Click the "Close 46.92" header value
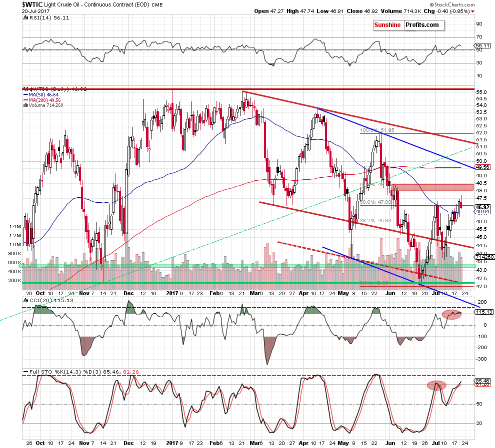The width and height of the screenshot is (495, 448). coord(362,11)
